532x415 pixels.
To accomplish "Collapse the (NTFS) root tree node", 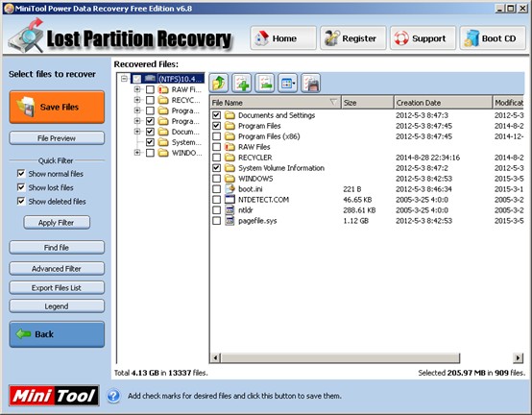I will [124, 79].
